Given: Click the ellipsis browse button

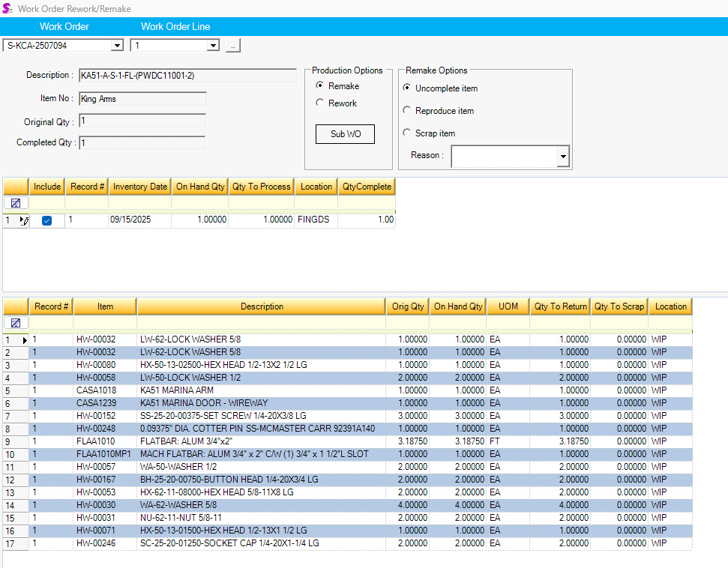Looking at the screenshot, I should (x=232, y=46).
